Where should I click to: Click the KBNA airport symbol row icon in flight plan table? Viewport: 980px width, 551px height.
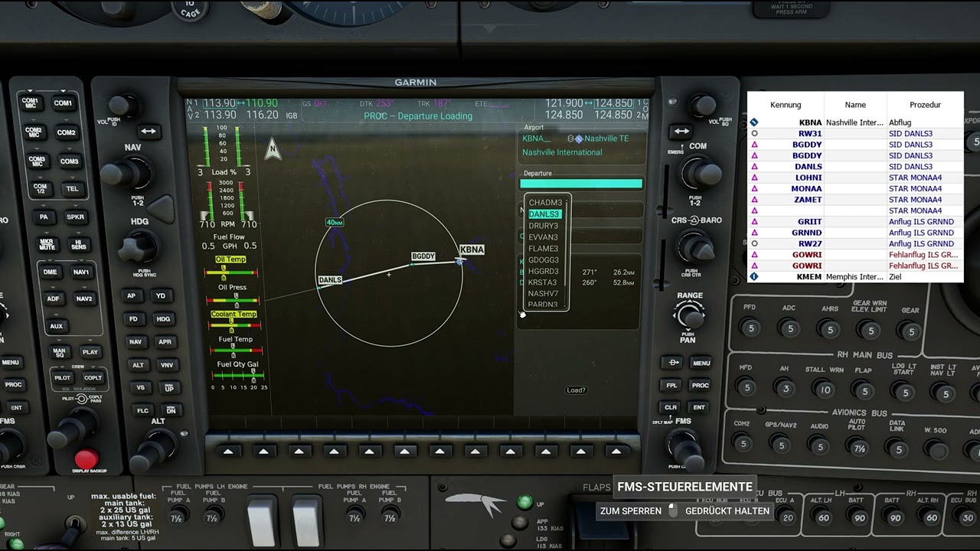(x=754, y=122)
